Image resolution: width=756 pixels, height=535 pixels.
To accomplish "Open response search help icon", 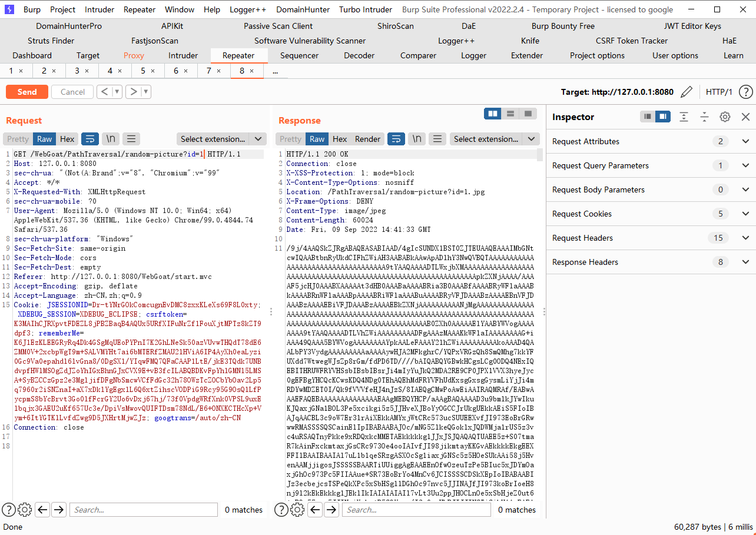I will (x=281, y=510).
